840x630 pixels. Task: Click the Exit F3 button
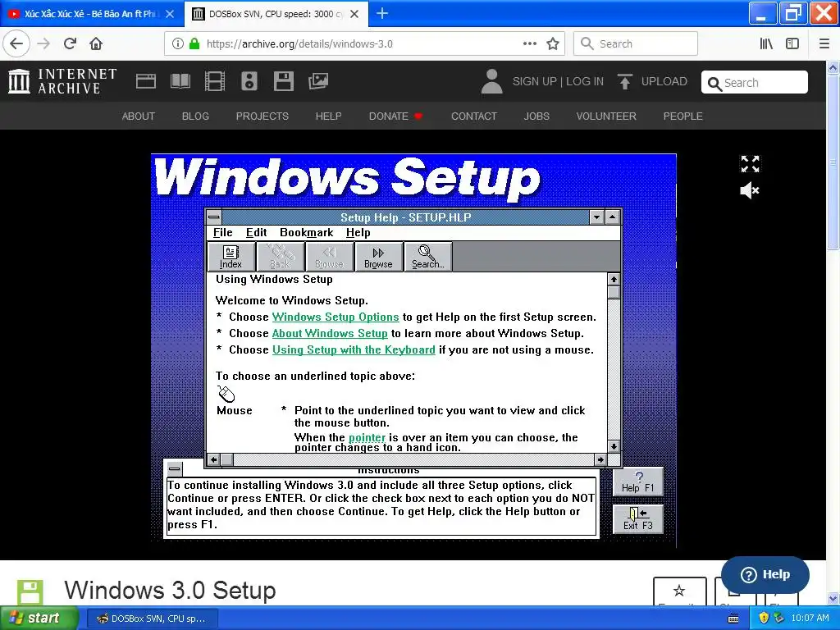[x=638, y=519]
